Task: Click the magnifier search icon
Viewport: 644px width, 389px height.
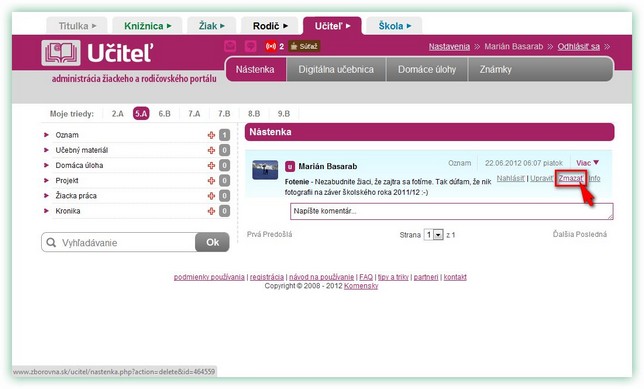Action: click(51, 242)
